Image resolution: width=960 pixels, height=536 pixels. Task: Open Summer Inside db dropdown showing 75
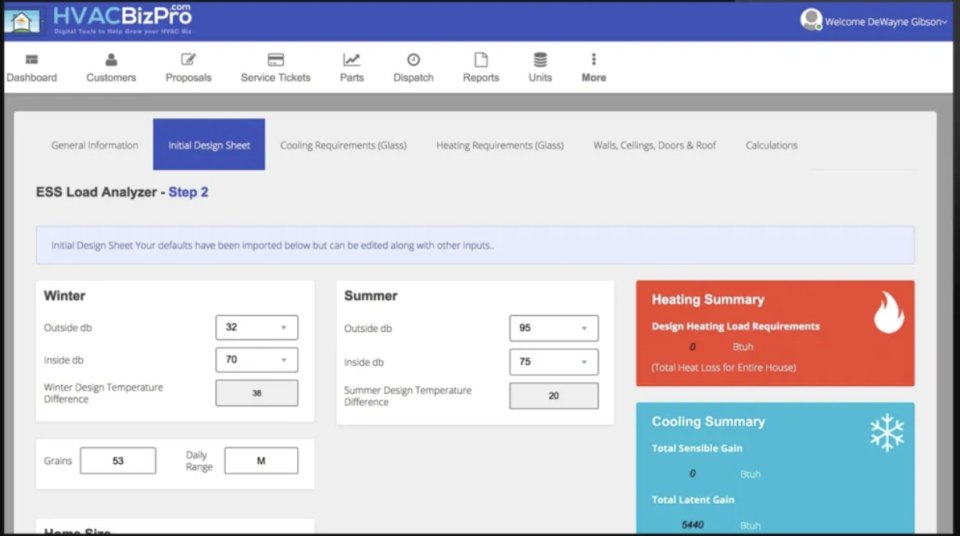(x=553, y=362)
